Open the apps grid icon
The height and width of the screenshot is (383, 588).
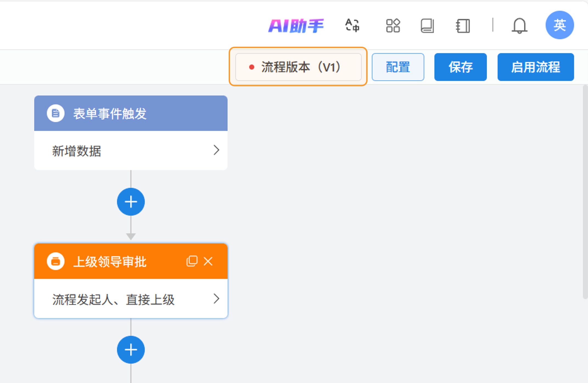tap(393, 26)
